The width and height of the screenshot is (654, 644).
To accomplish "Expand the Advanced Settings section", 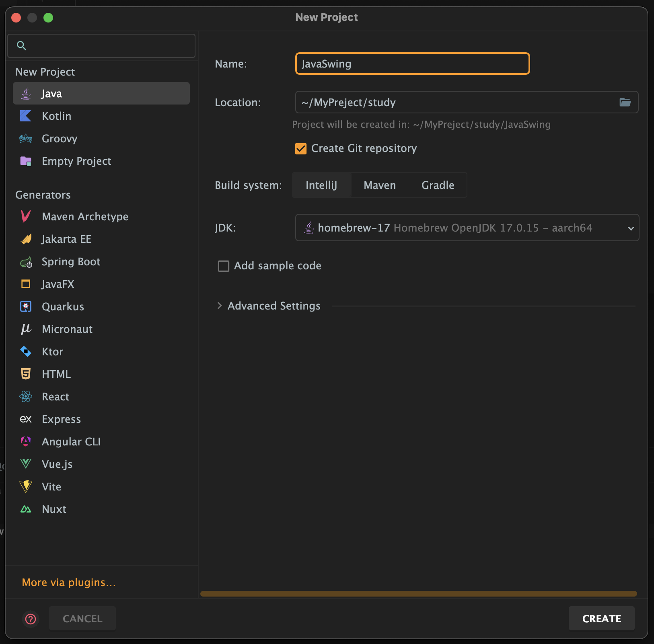I will pyautogui.click(x=220, y=306).
